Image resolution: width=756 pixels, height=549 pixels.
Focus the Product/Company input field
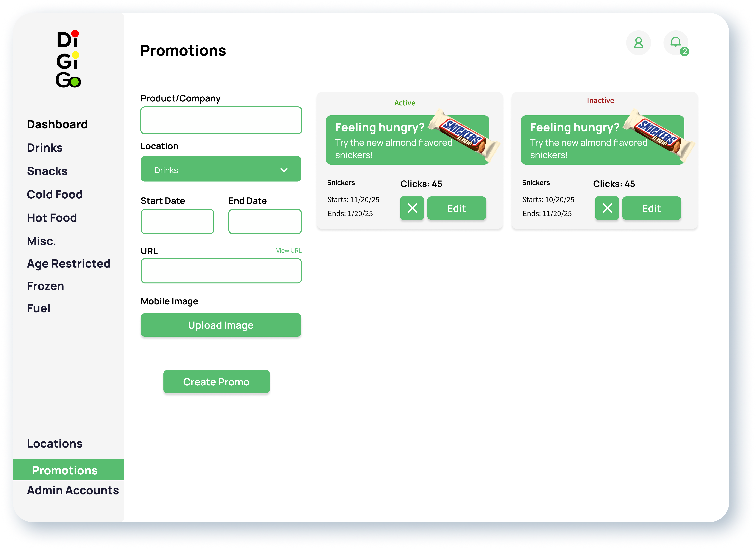(x=221, y=120)
